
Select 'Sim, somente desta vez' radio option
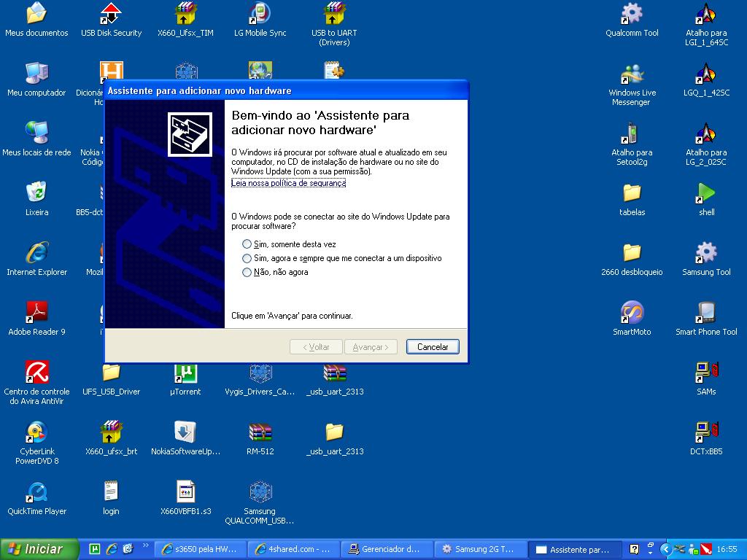pos(247,244)
